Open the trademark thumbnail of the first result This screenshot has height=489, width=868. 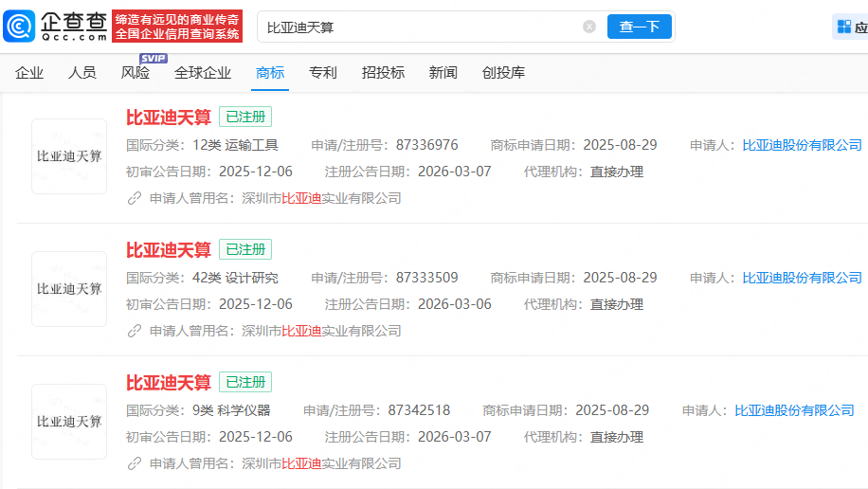pyautogui.click(x=69, y=156)
